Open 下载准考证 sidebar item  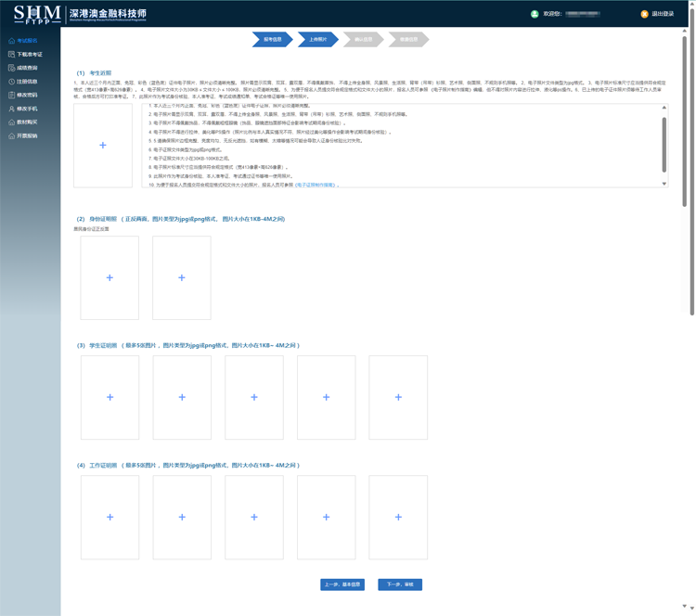pos(30,55)
